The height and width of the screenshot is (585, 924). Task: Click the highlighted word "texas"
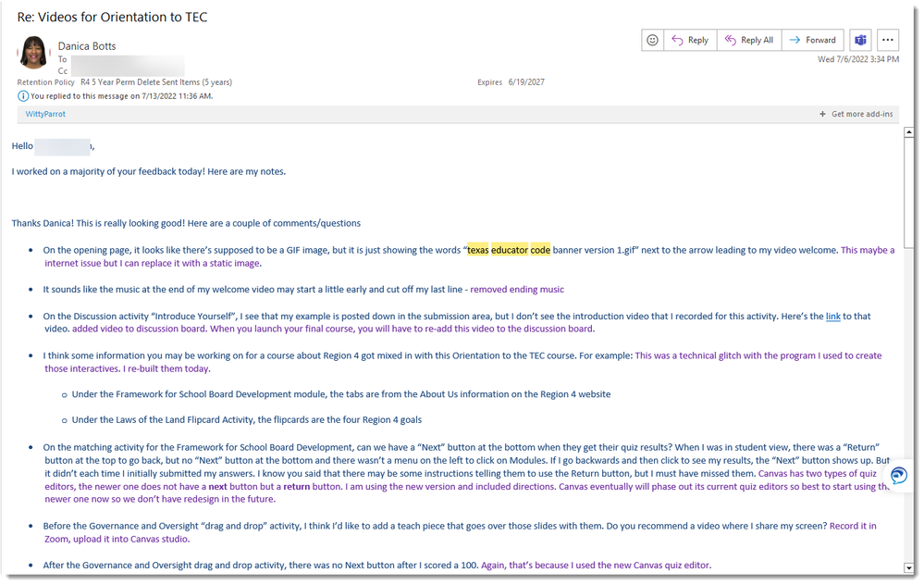(477, 250)
